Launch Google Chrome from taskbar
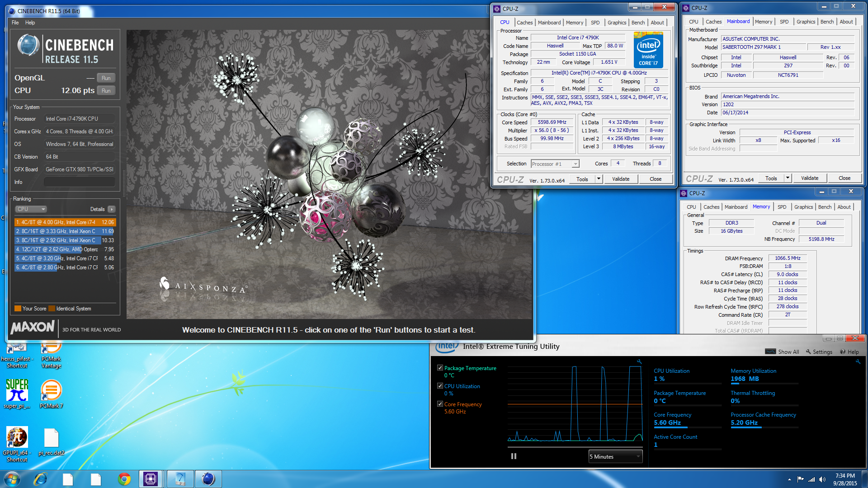868x488 pixels. [x=124, y=479]
